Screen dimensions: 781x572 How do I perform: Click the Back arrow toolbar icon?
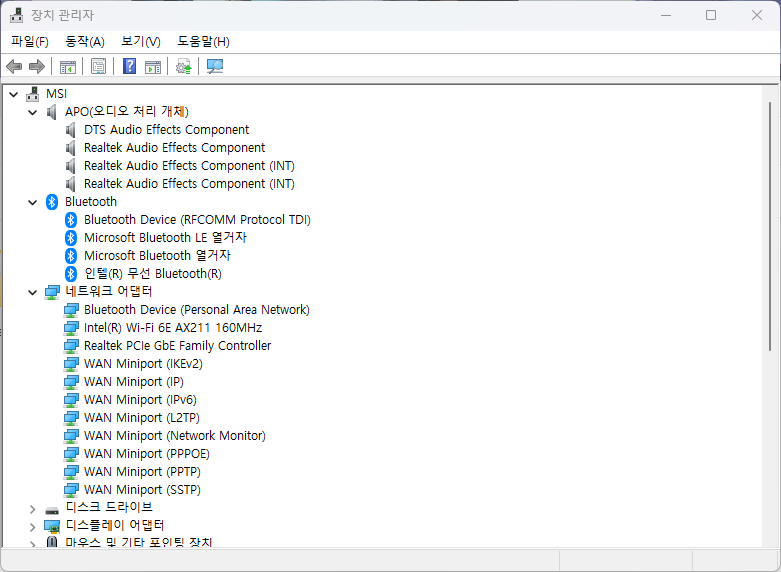[x=14, y=66]
